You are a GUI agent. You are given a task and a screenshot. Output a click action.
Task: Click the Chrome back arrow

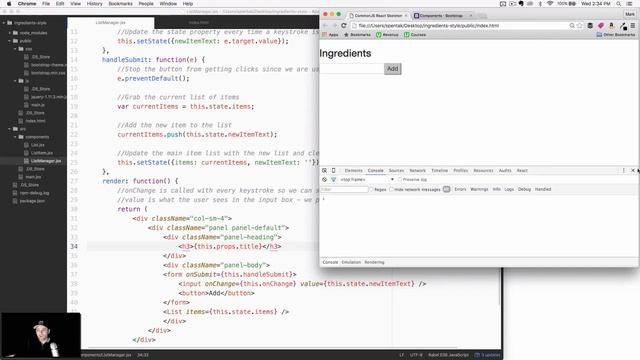click(325, 25)
